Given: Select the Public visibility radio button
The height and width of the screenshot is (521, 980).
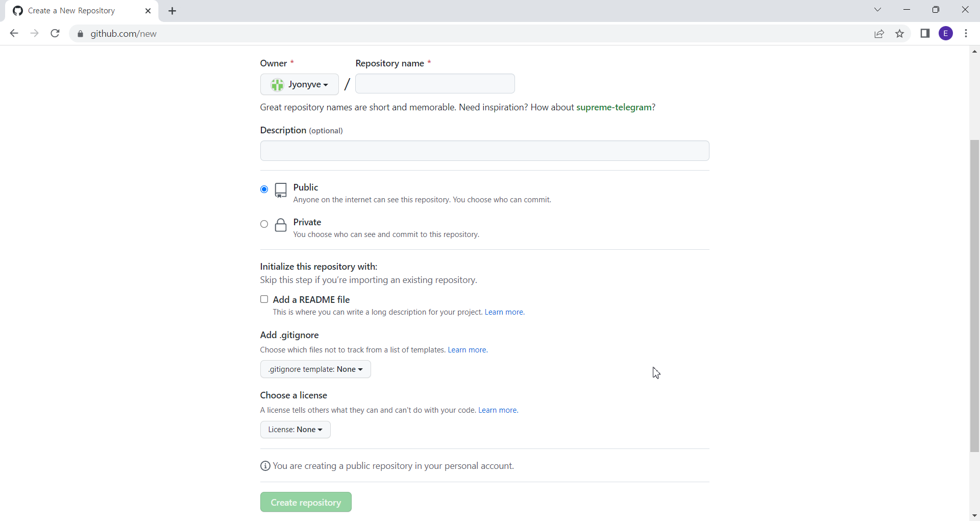Looking at the screenshot, I should click(x=264, y=190).
